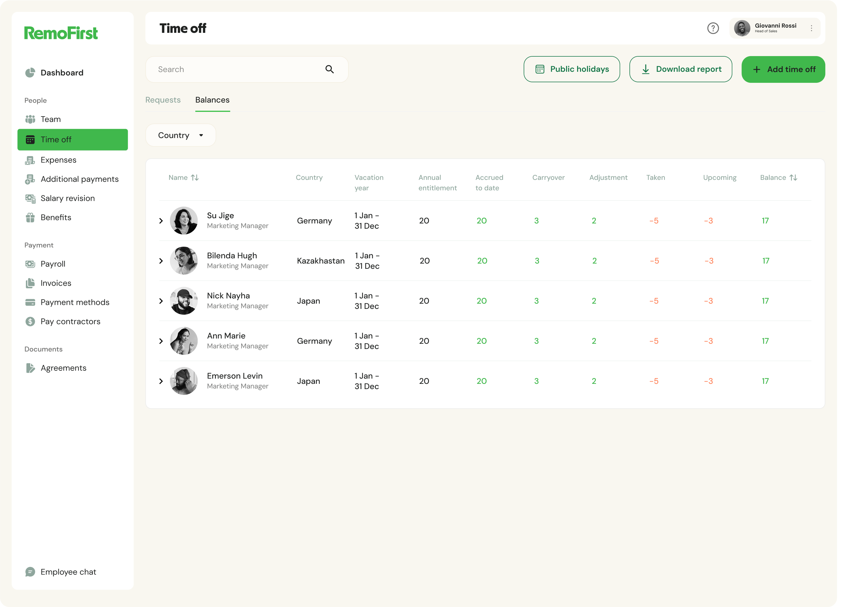Screen dimensions: 868x607
Task: Expand Nick Nayha's row details
Action: coord(161,301)
